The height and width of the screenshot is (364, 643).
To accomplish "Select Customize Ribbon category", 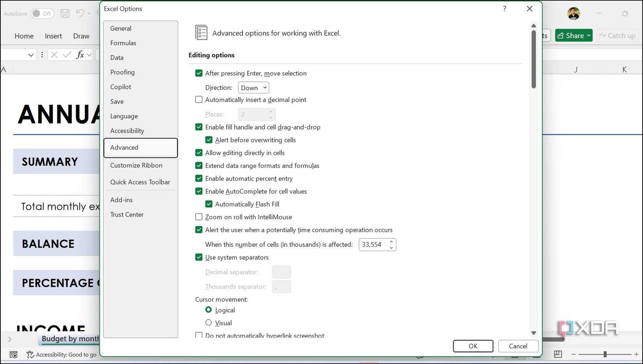I will (x=141, y=165).
